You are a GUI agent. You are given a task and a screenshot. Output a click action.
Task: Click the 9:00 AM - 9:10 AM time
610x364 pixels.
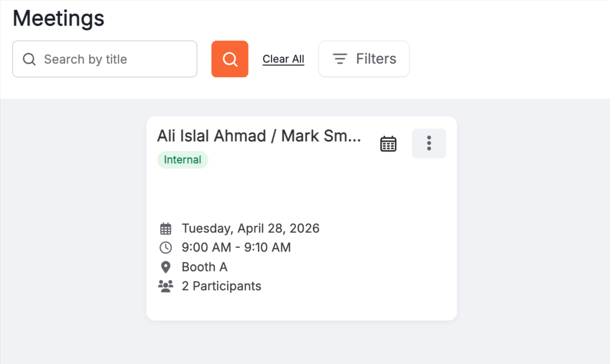[x=236, y=248]
